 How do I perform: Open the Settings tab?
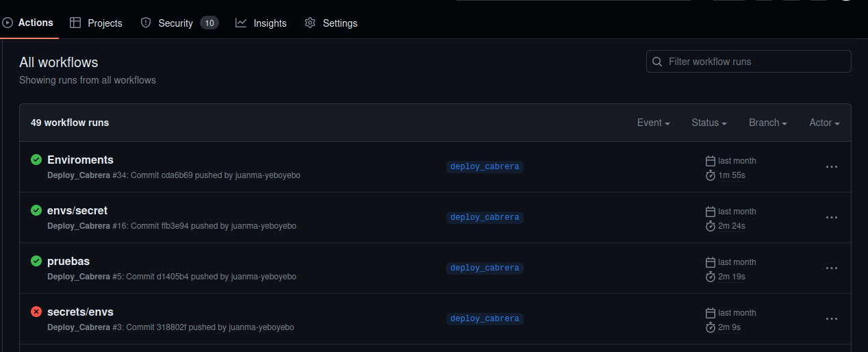point(331,23)
